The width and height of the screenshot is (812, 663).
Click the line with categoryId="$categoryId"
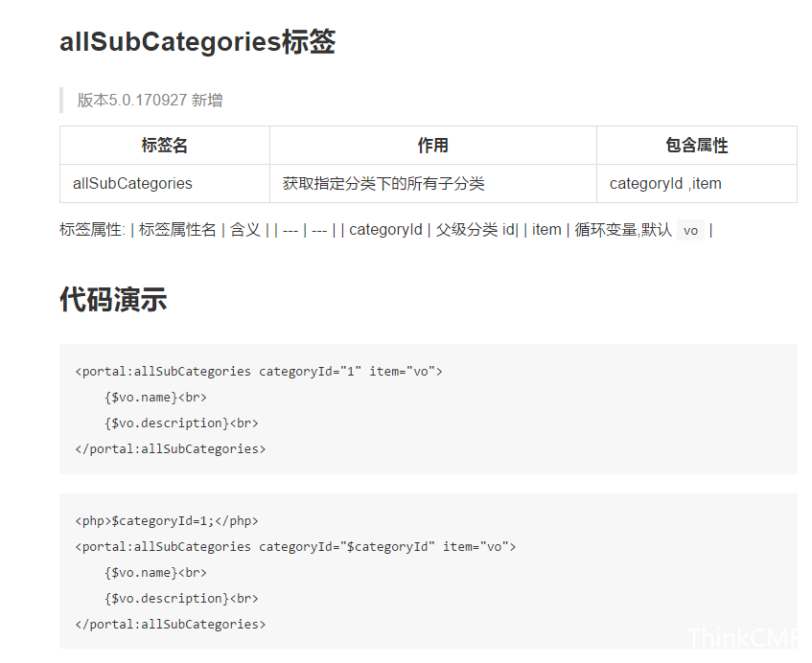point(295,546)
